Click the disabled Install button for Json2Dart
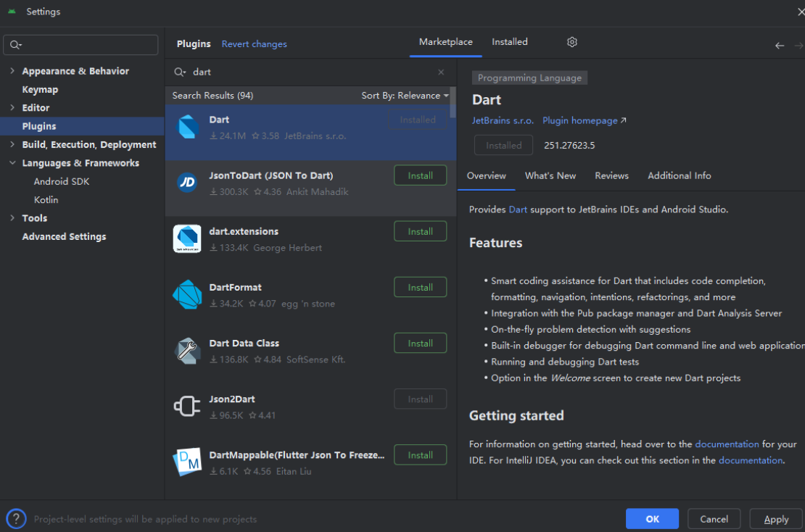 click(x=420, y=399)
